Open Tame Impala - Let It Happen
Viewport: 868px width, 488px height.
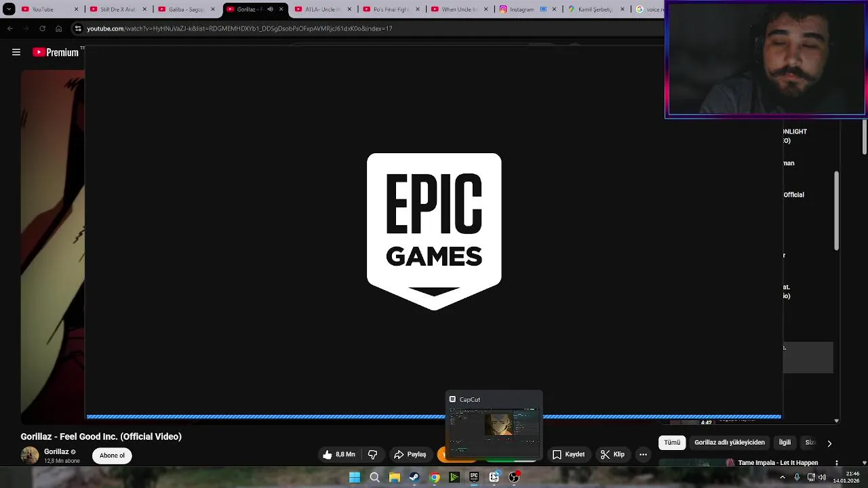coord(778,463)
